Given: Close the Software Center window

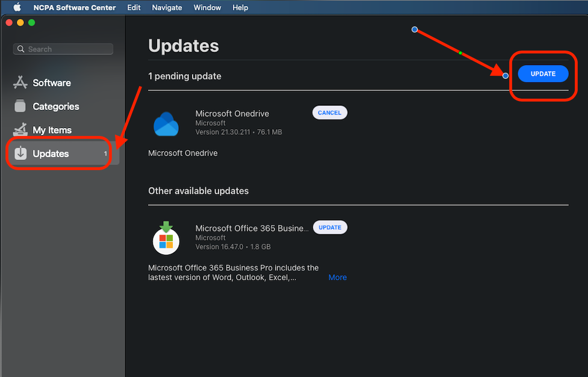Looking at the screenshot, I should point(9,22).
